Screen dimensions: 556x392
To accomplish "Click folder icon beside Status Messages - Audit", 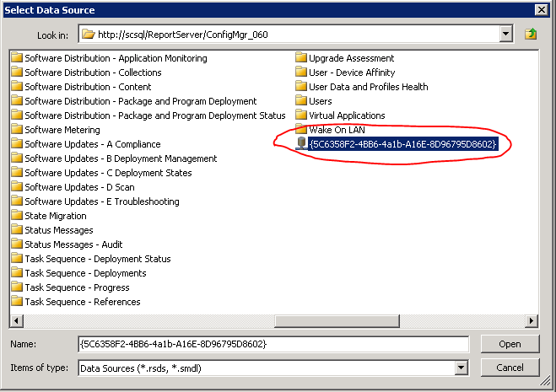I will [17, 244].
